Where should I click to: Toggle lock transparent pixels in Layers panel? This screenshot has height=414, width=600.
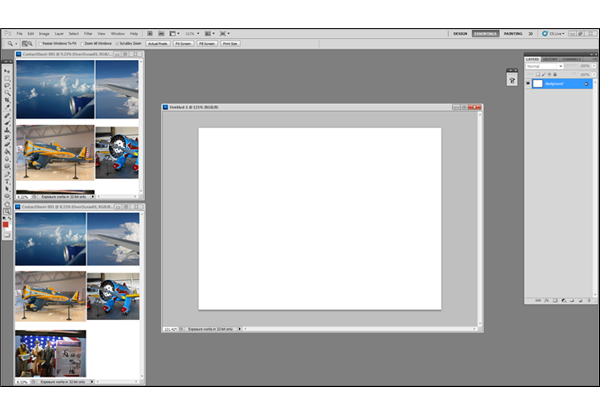538,74
